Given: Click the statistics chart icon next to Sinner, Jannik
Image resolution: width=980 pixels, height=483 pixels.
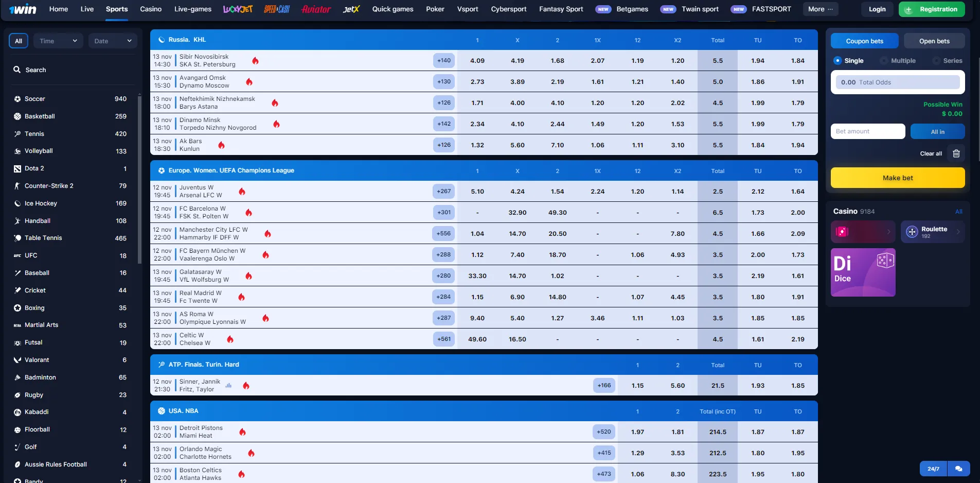Looking at the screenshot, I should 228,385.
